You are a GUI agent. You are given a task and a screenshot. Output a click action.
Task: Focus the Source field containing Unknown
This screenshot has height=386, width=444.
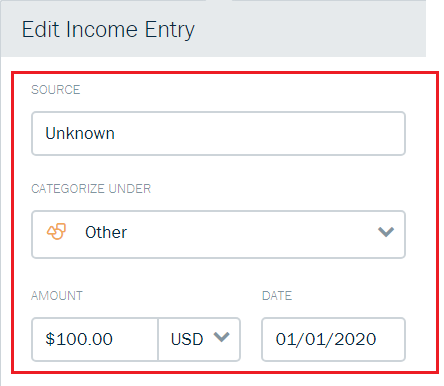[218, 133]
